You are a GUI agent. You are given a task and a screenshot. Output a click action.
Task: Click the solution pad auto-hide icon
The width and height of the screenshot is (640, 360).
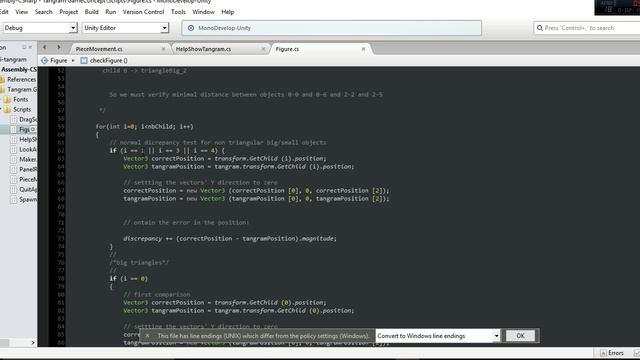pyautogui.click(x=24, y=47)
